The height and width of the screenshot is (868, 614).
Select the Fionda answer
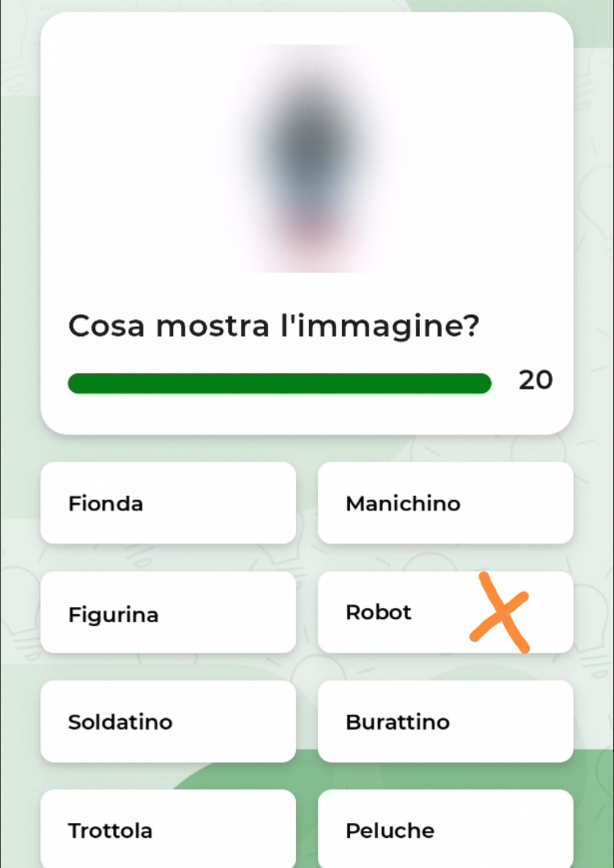pos(168,503)
